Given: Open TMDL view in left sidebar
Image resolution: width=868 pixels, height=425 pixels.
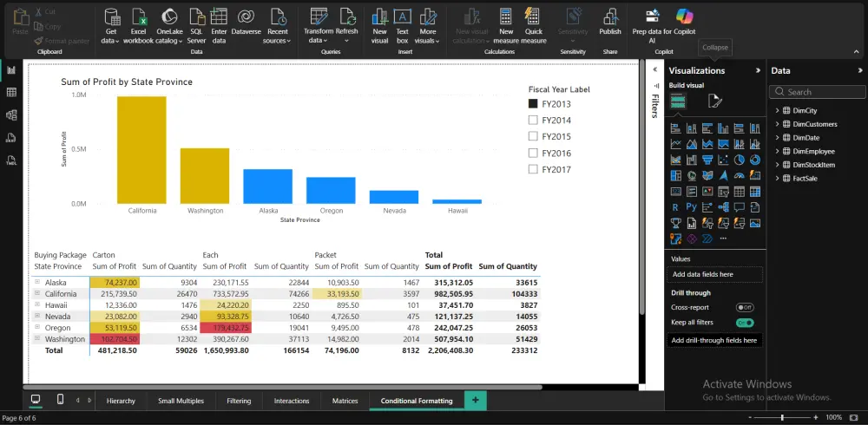Looking at the screenshot, I should (x=11, y=160).
